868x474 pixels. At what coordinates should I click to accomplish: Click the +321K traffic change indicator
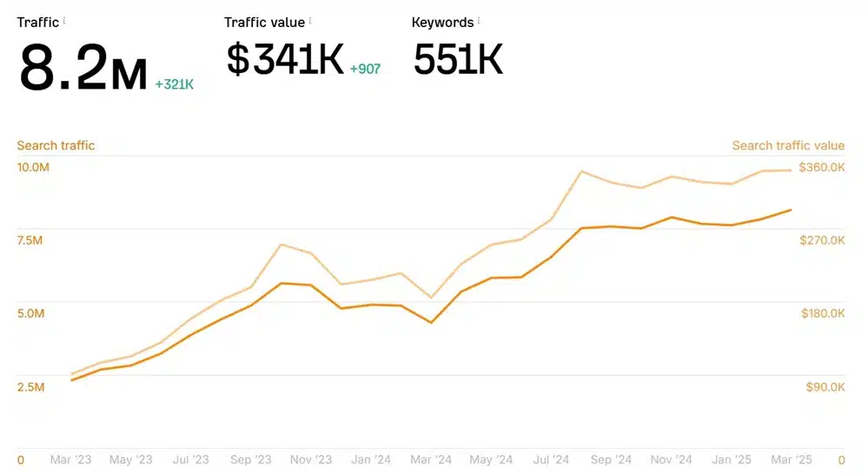(174, 84)
